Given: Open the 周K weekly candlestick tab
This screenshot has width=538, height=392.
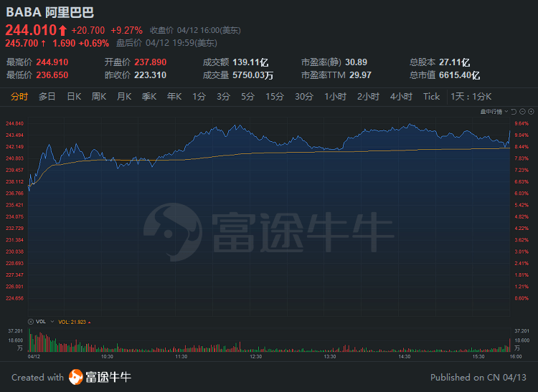Looking at the screenshot, I should pos(99,97).
